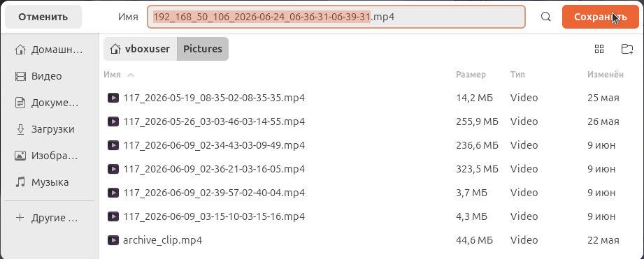The height and width of the screenshot is (259, 644).
Task: Click the Сохранить button
Action: [x=601, y=17]
